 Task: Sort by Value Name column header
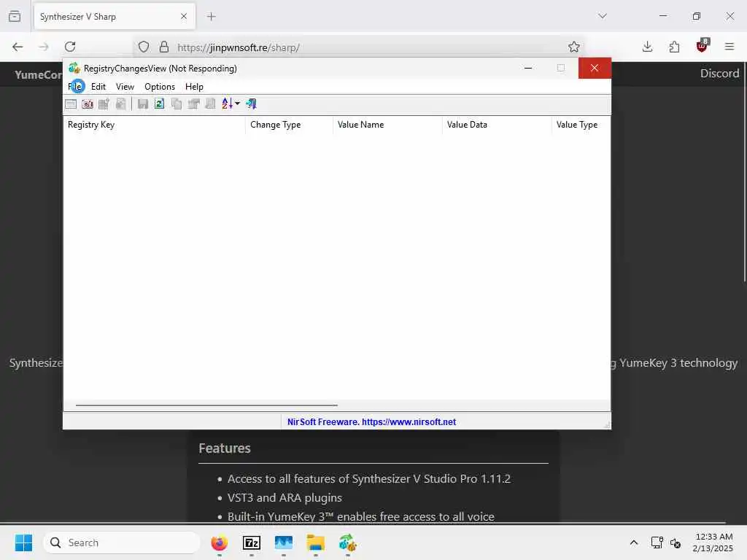pyautogui.click(x=387, y=125)
